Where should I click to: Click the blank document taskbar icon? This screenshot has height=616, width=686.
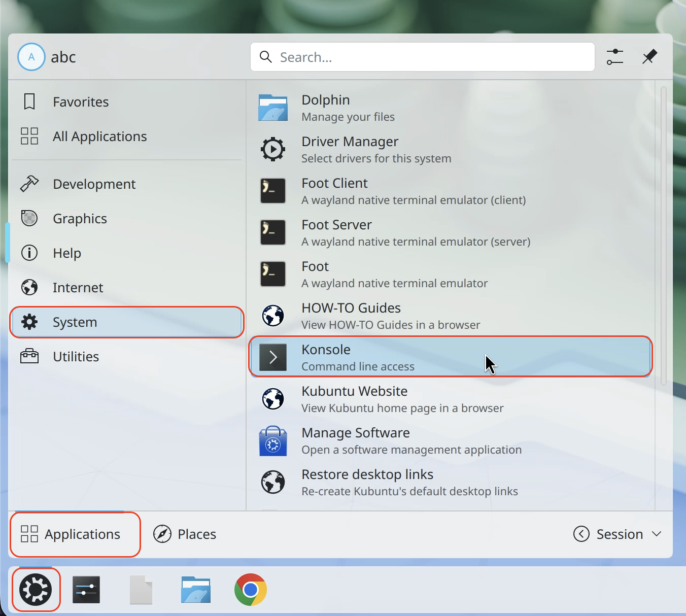point(141,590)
